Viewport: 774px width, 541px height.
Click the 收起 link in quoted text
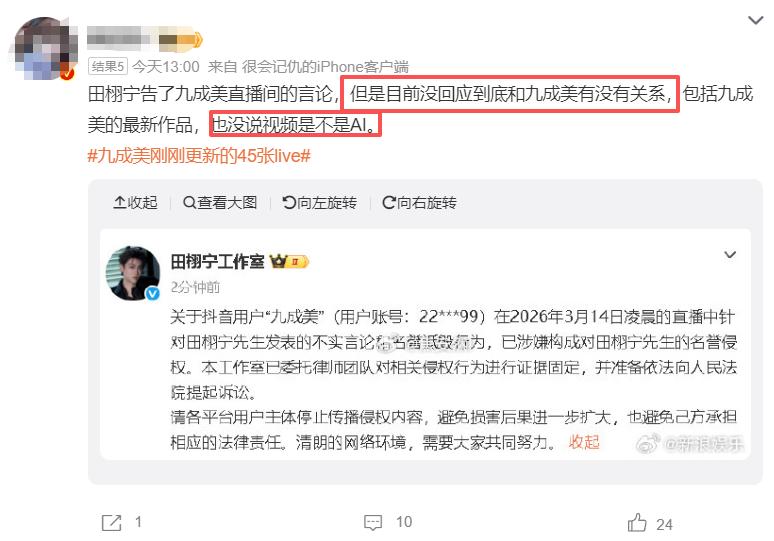tap(584, 442)
